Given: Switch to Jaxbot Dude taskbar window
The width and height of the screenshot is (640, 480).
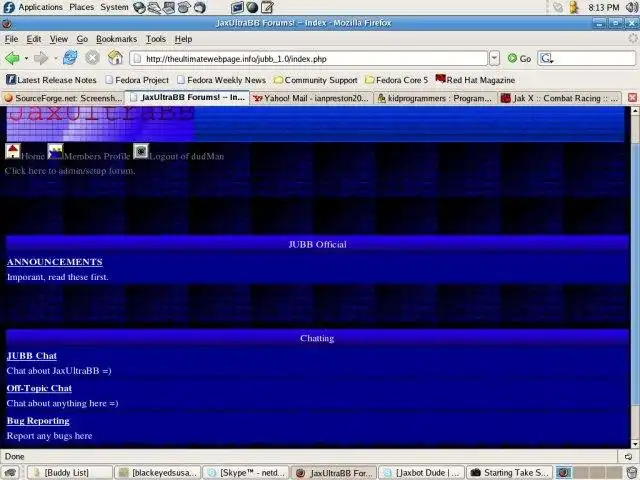Looking at the screenshot, I should (421, 472).
